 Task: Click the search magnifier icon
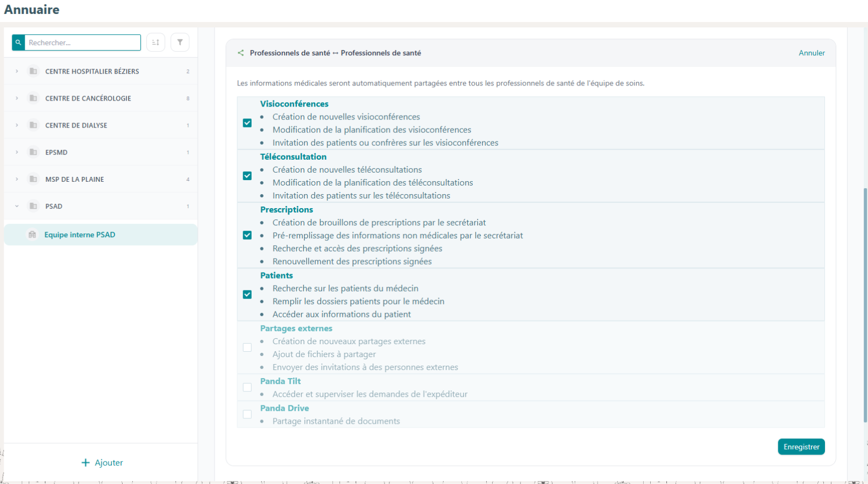pyautogui.click(x=18, y=42)
